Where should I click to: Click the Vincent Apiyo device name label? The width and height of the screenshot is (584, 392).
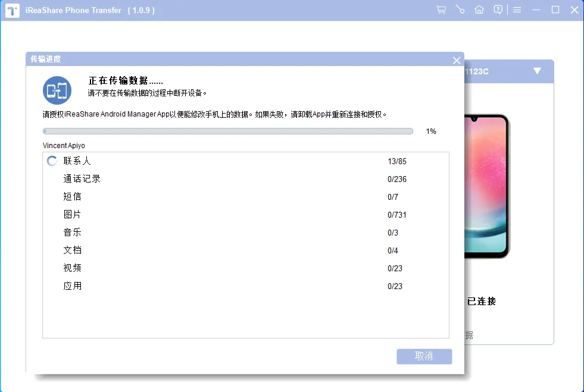63,145
